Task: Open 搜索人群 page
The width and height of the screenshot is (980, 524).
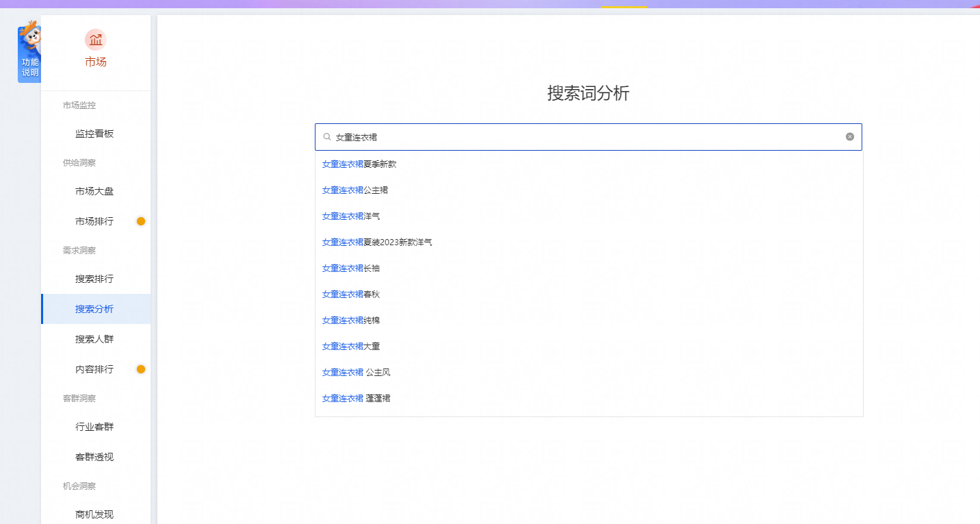Action: [x=94, y=339]
